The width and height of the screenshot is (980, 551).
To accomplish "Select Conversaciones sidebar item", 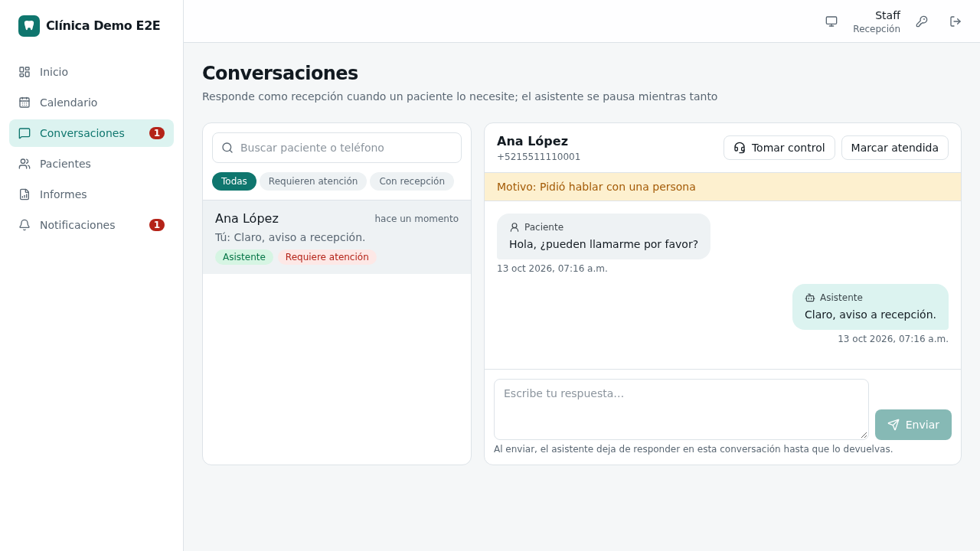I will (x=91, y=133).
